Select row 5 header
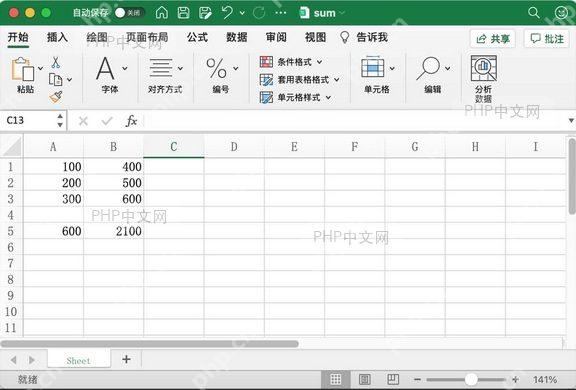Screen dimensions: 576x390 click(x=11, y=231)
